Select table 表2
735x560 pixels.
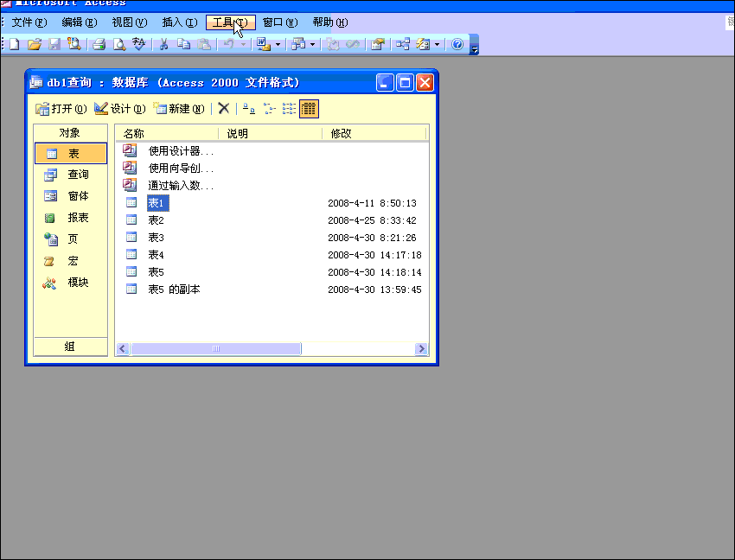(157, 220)
